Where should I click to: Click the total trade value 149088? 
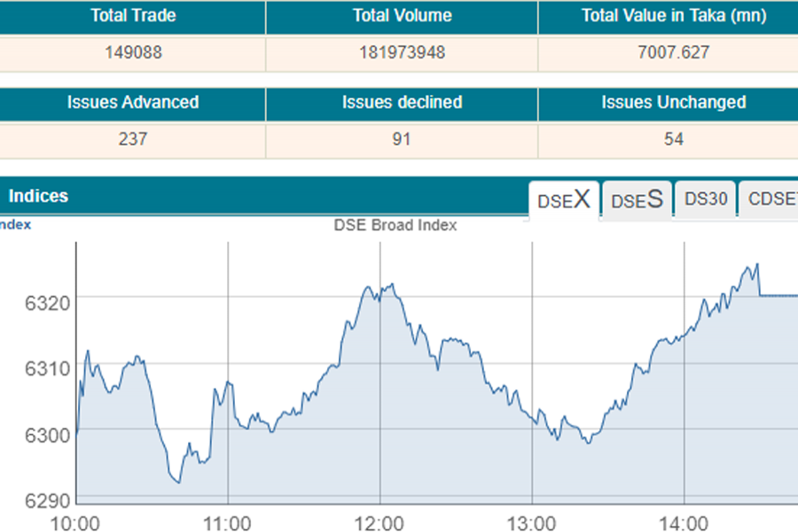[133, 52]
